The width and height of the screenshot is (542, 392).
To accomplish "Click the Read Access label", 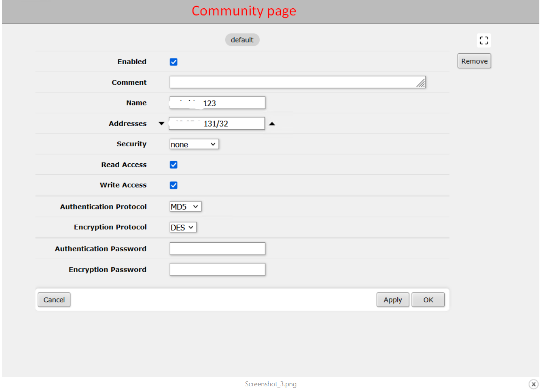I will click(x=124, y=165).
